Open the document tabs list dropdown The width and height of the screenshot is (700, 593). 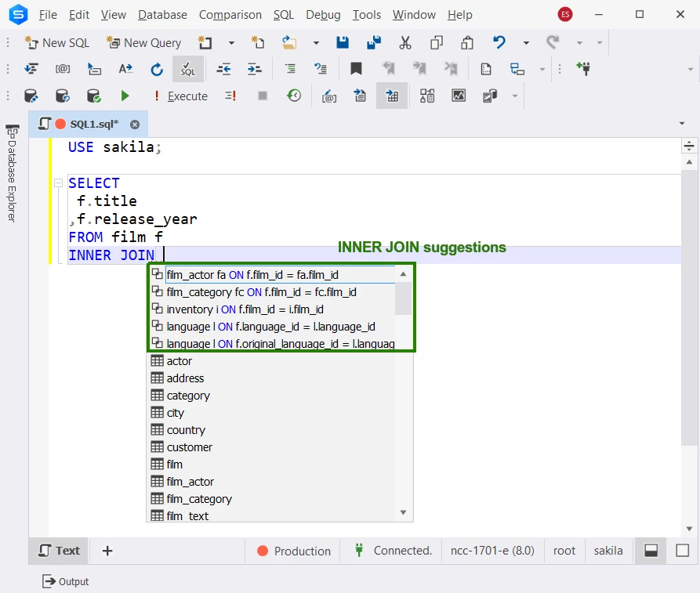682,123
